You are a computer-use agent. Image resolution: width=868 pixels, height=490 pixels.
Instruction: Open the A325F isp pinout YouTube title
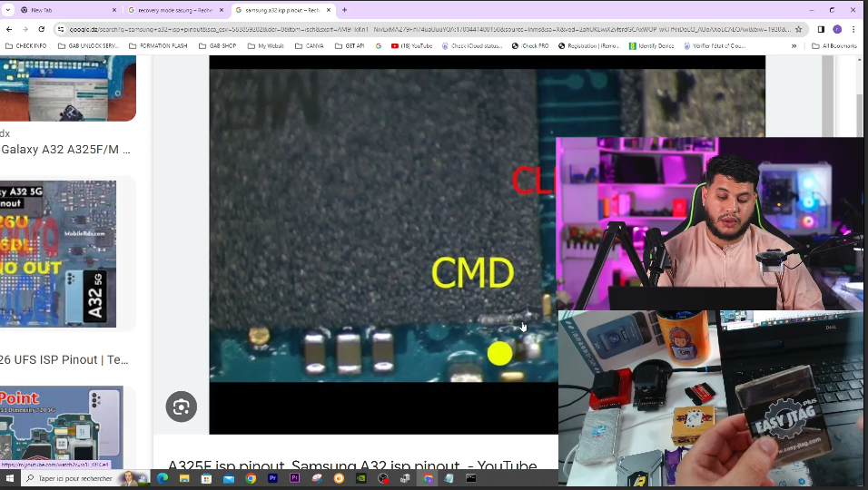pyautogui.click(x=352, y=465)
